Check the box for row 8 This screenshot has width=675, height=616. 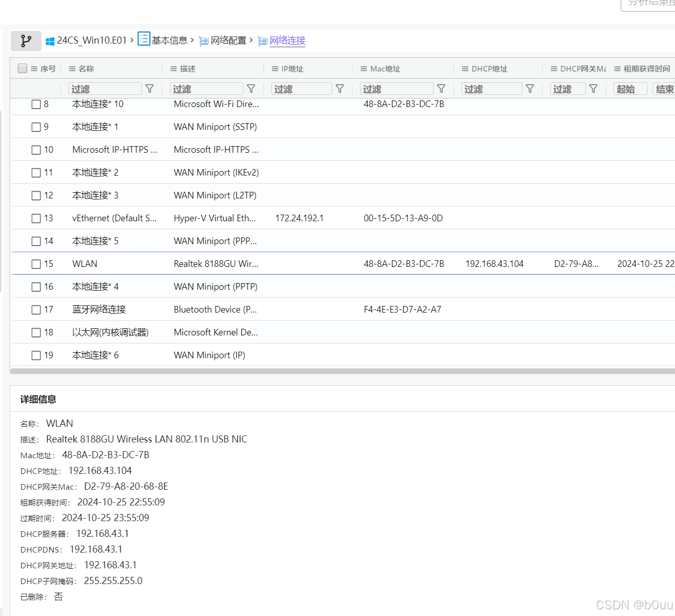36,104
